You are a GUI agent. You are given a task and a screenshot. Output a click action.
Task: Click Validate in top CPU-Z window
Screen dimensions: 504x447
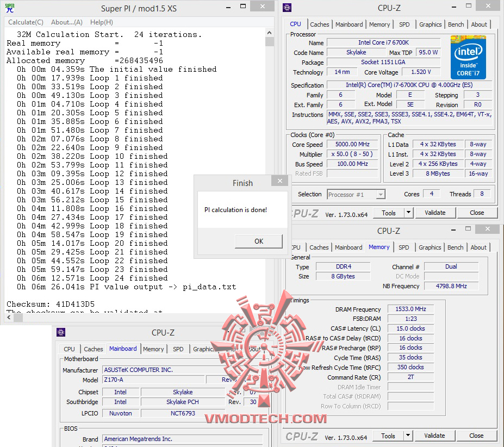(435, 213)
